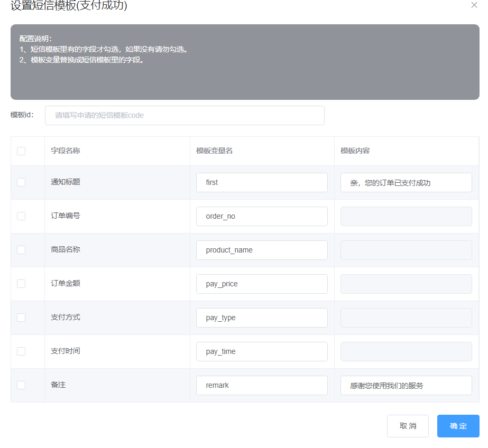
Task: Edit the 'first' variable name field
Action: [x=262, y=182]
